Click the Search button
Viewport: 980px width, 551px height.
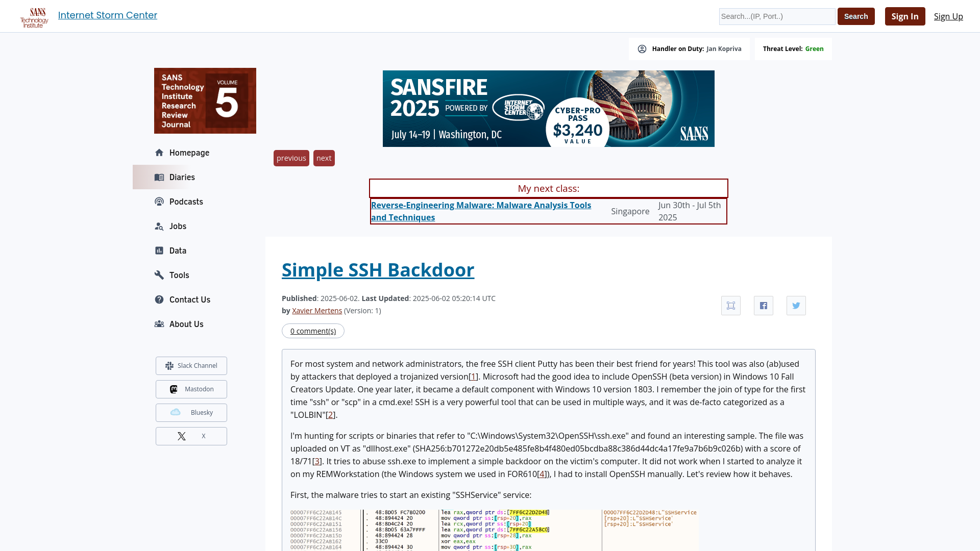pos(856,16)
